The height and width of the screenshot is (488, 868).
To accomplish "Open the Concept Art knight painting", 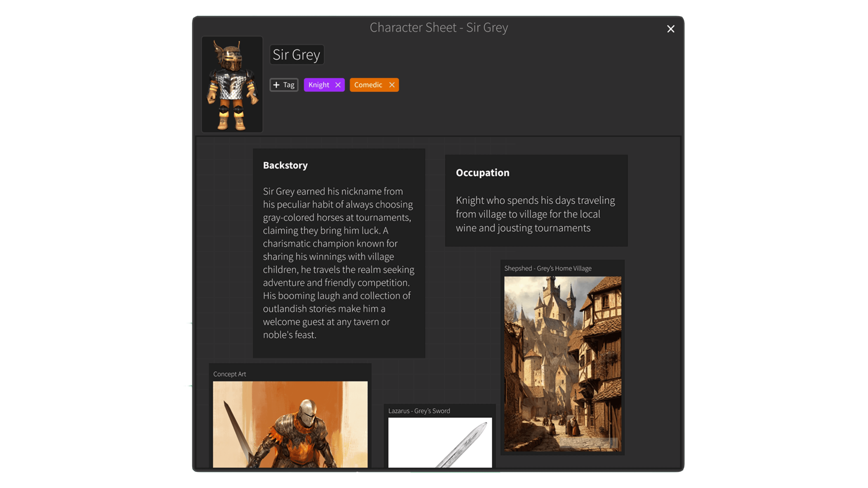I will 290,424.
